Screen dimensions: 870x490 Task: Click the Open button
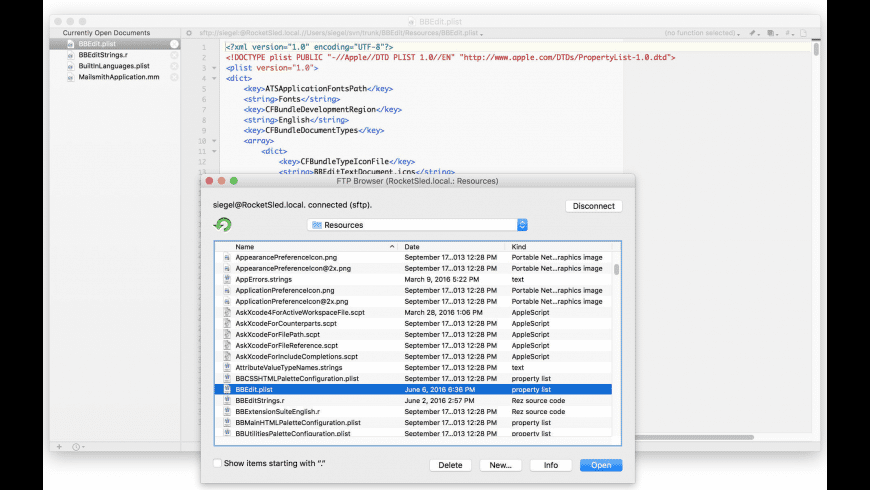point(601,465)
